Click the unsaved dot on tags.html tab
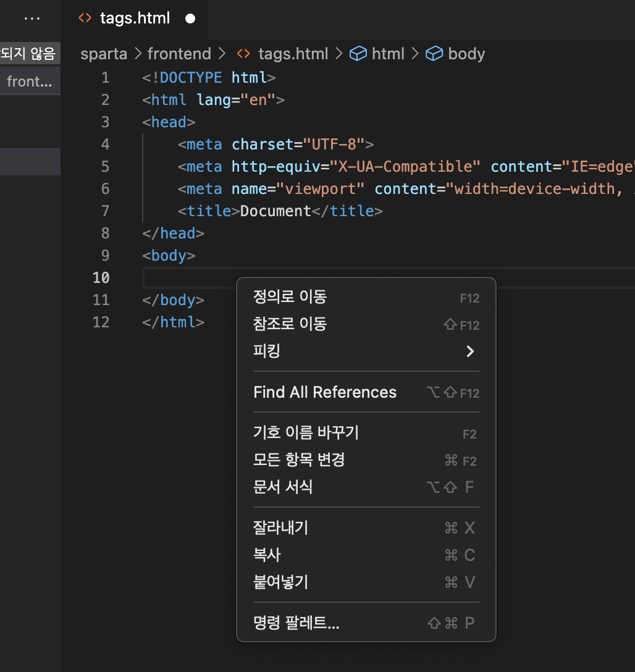The image size is (635, 672). pos(190,19)
